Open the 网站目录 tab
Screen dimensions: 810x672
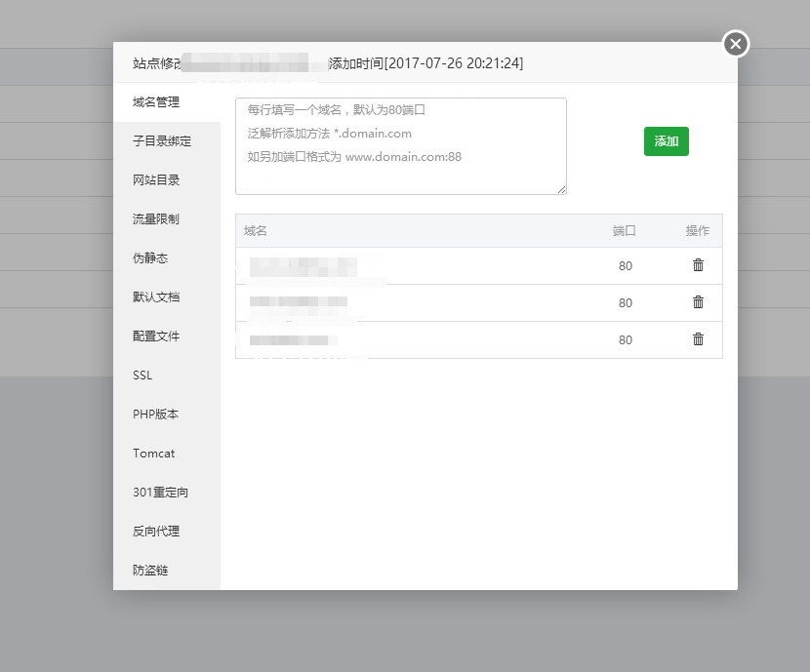167,180
